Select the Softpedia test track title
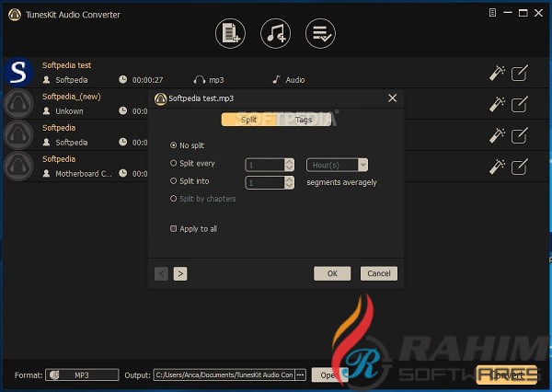The image size is (552, 392). point(66,65)
